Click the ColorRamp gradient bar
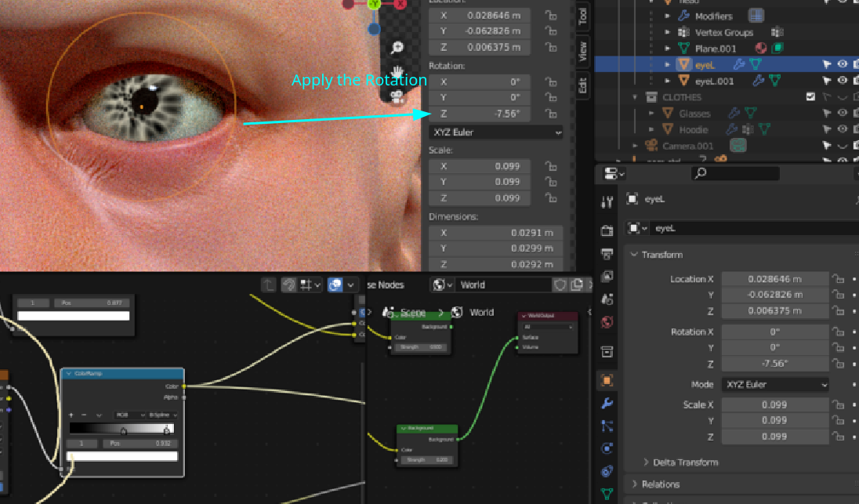 (121, 429)
